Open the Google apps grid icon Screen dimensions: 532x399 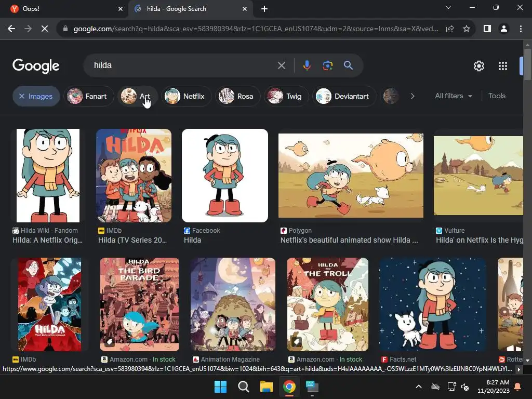pos(503,66)
